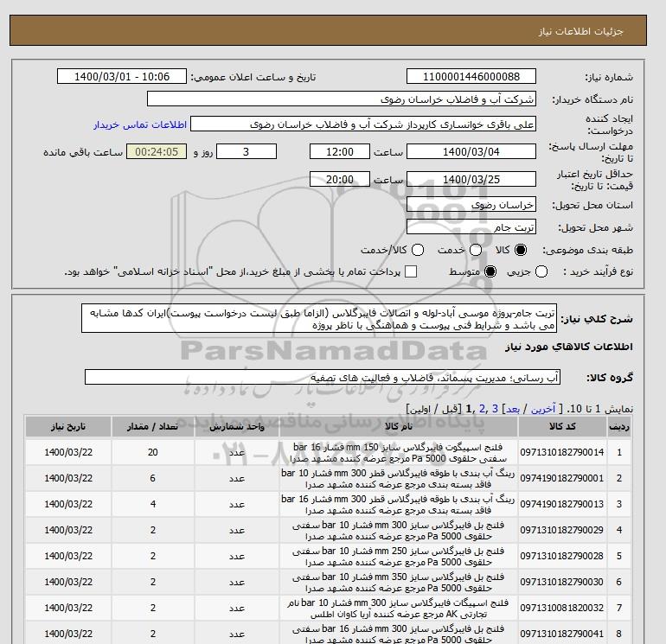The width and height of the screenshot is (666, 644).
Task: Select the کالا/خدمت radio button
Action: 418,250
